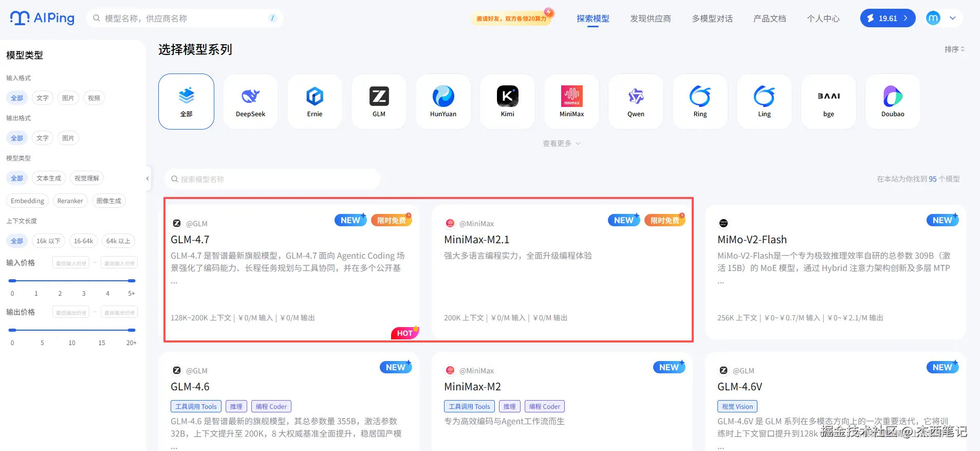This screenshot has height=451, width=980.
Task: Focus the top search box for model names
Action: [185, 18]
